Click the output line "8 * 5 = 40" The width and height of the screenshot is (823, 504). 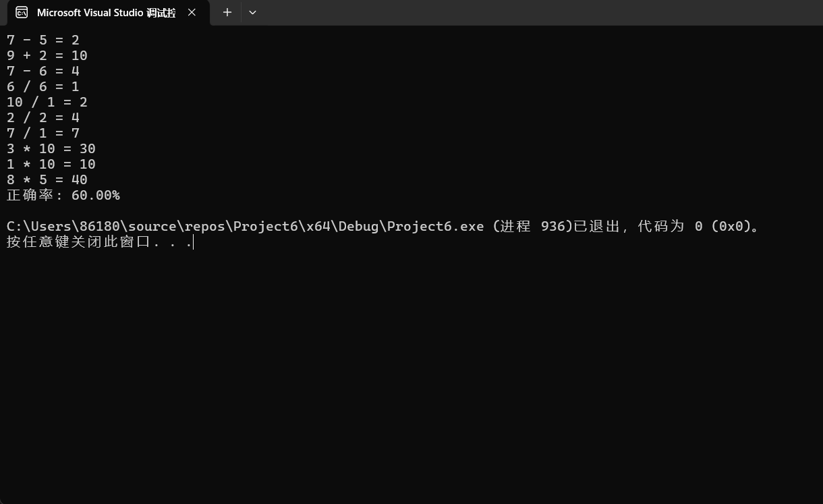47,180
